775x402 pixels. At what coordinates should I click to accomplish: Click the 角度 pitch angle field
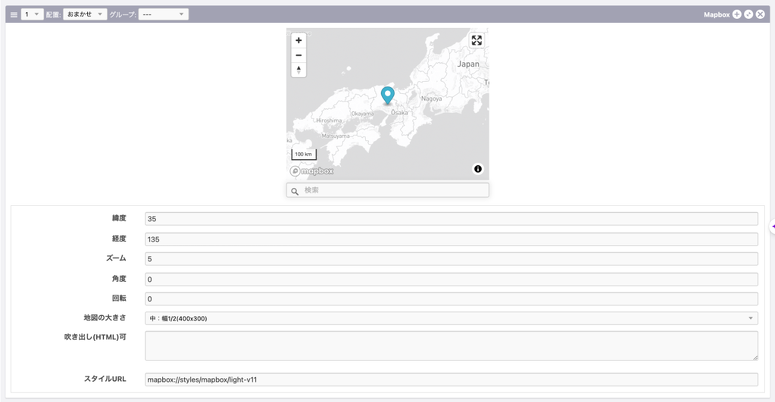pyautogui.click(x=451, y=279)
